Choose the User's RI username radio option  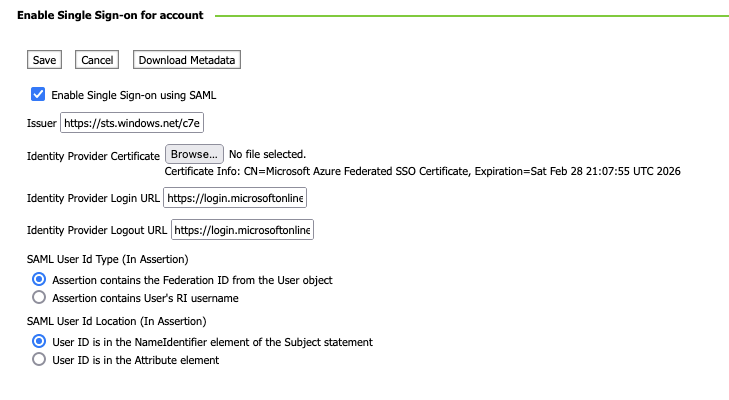pos(39,297)
